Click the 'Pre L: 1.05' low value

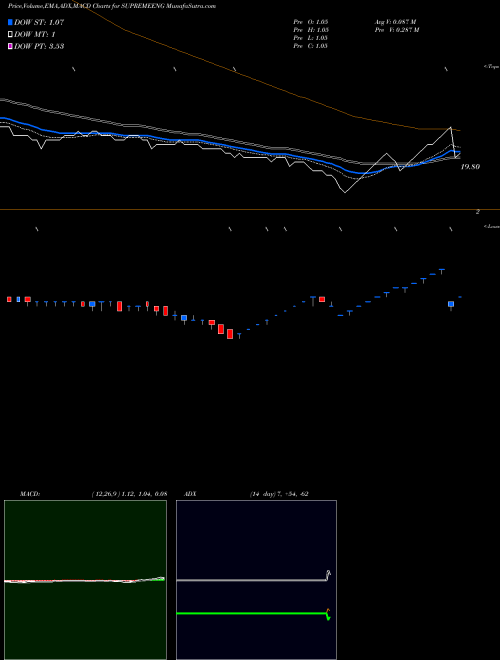(x=311, y=38)
